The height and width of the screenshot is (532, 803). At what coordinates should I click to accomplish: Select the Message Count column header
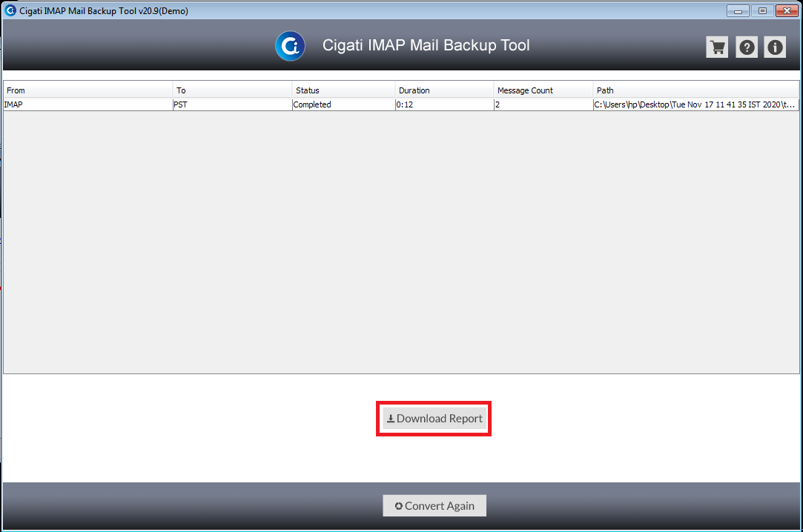tap(543, 90)
